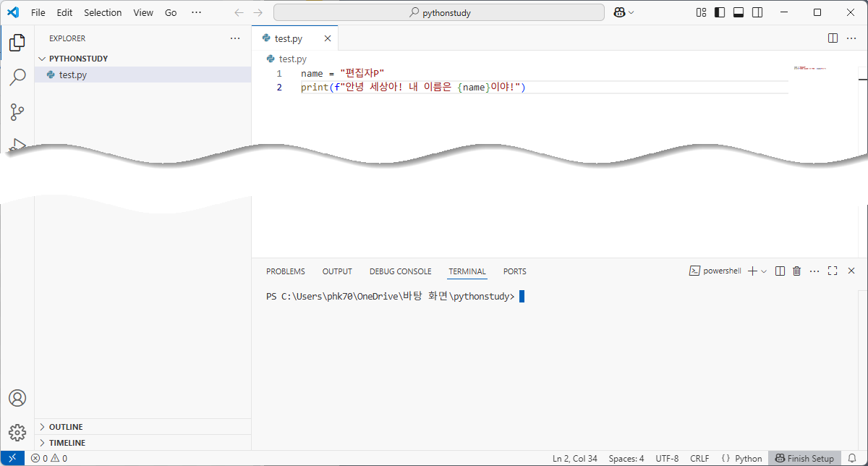Screen dimensions: 868x466
Task: Open the View menu
Action: 143,12
